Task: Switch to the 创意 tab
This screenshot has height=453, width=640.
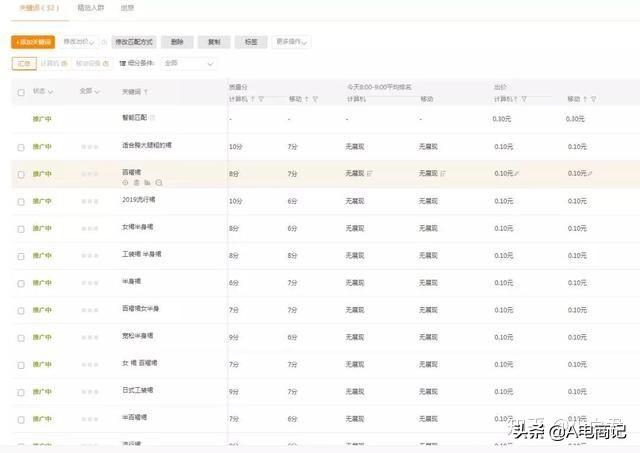Action: [127, 8]
